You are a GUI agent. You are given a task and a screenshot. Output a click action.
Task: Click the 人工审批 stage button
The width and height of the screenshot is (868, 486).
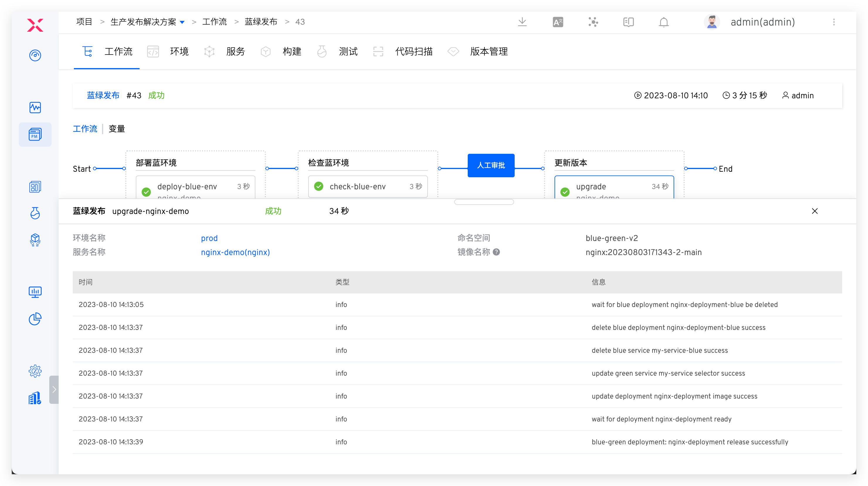tap(491, 165)
